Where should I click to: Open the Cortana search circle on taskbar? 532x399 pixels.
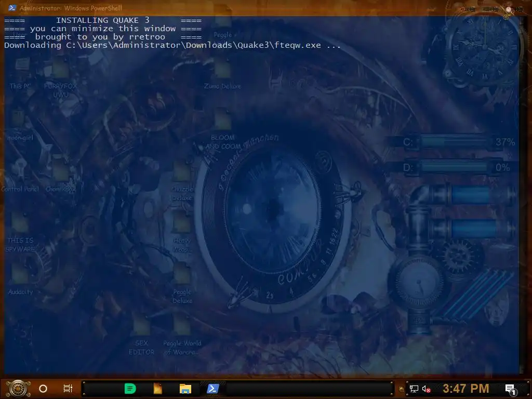(43, 389)
